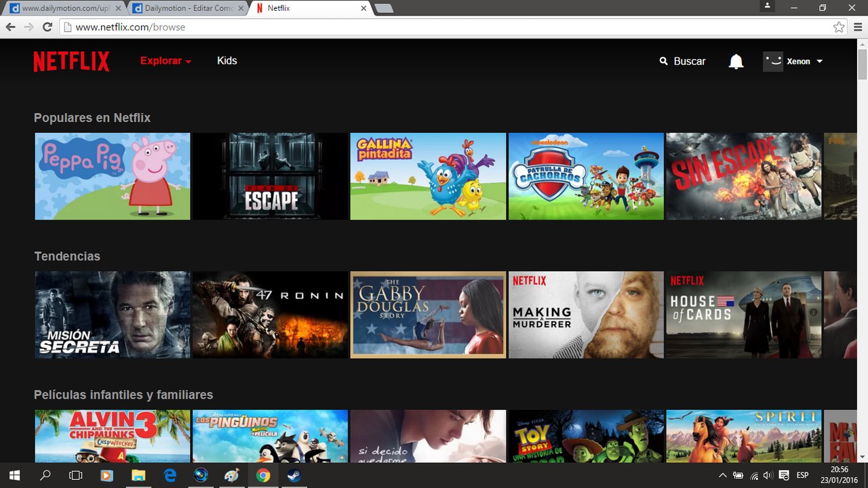
Task: Open Steam from the taskbar
Action: tap(294, 475)
